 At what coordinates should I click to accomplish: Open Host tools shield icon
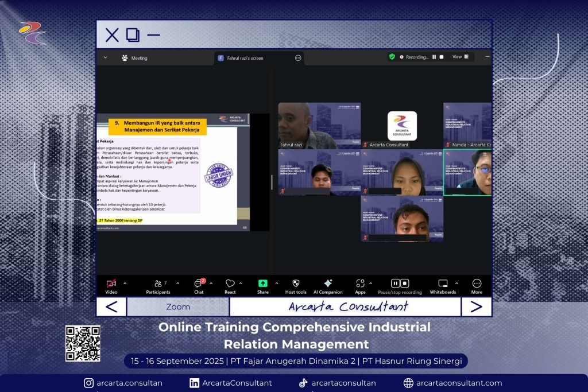tap(296, 284)
